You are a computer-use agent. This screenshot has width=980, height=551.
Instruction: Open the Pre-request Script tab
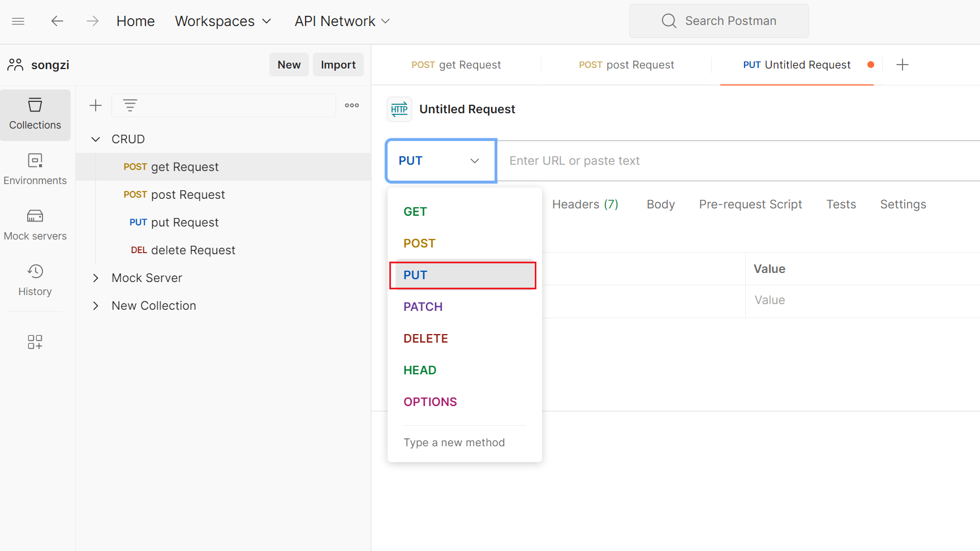(750, 204)
